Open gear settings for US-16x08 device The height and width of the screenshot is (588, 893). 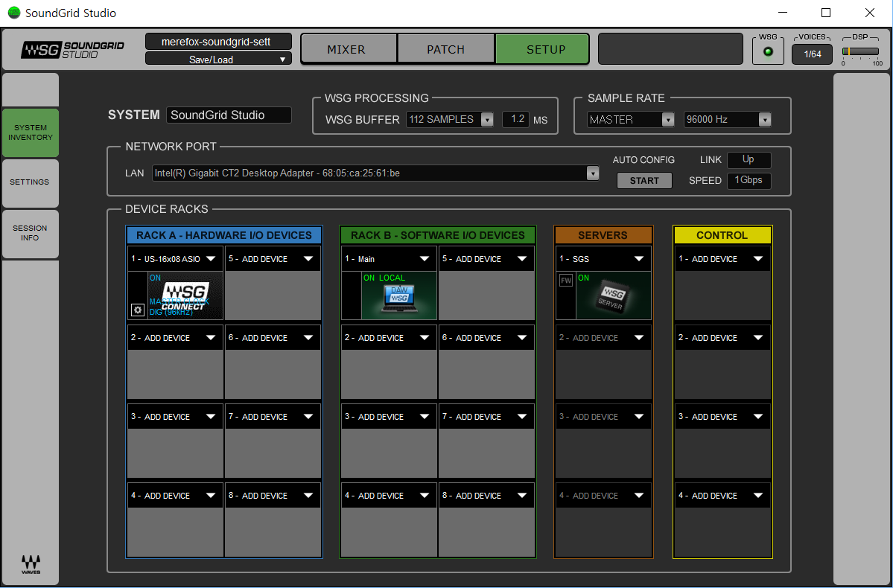click(137, 310)
